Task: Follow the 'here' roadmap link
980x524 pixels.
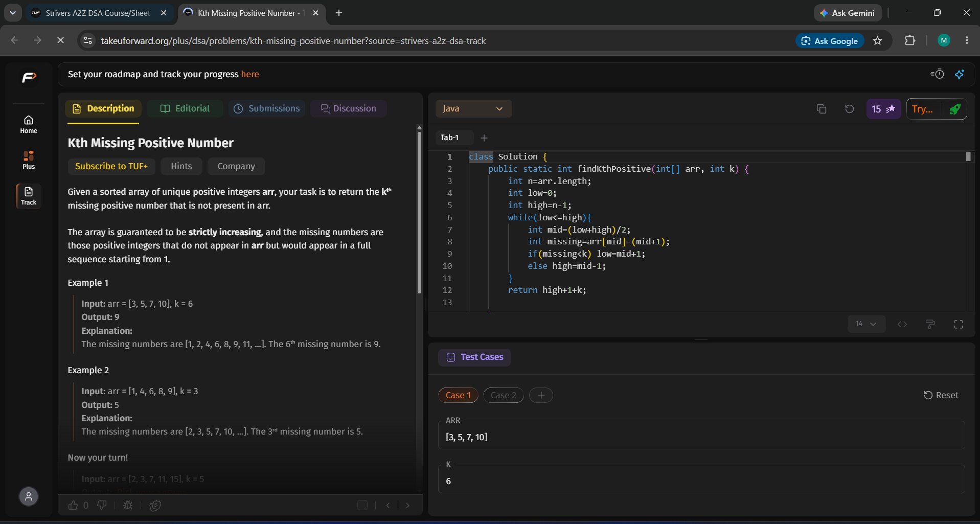Action: (x=250, y=74)
